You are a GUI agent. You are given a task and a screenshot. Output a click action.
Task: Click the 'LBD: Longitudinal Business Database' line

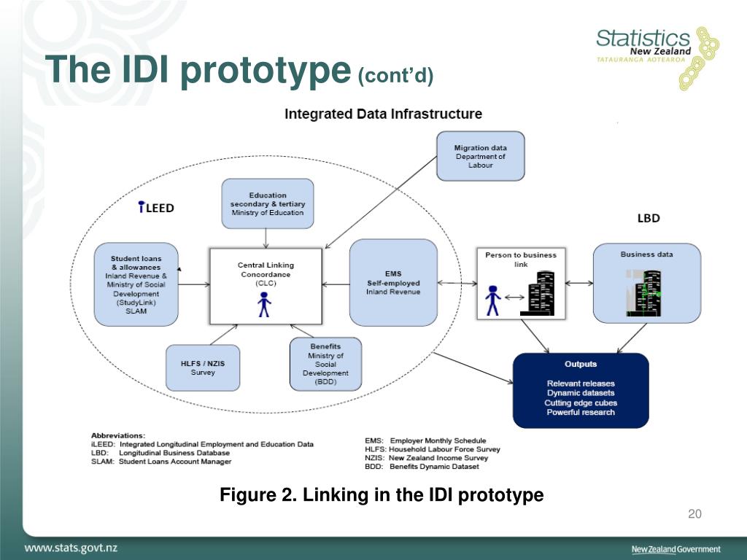(160, 453)
